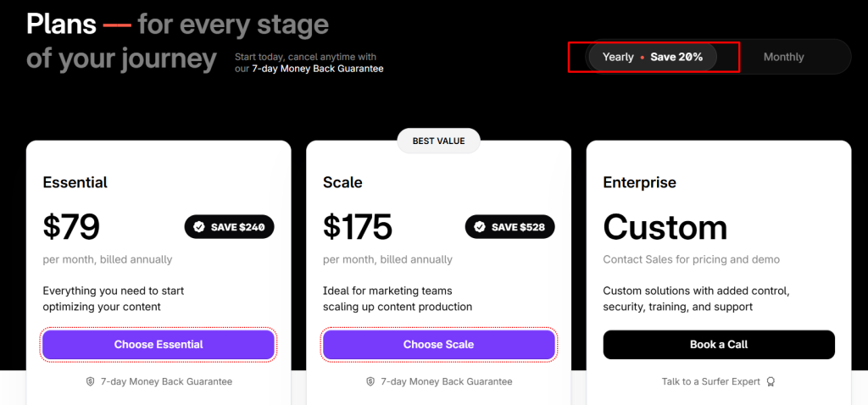
Task: Click the red dot in Yearly toggle
Action: [x=643, y=57]
